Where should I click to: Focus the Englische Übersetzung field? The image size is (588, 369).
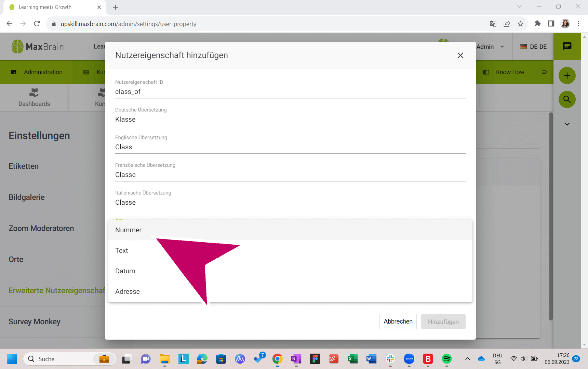point(290,147)
